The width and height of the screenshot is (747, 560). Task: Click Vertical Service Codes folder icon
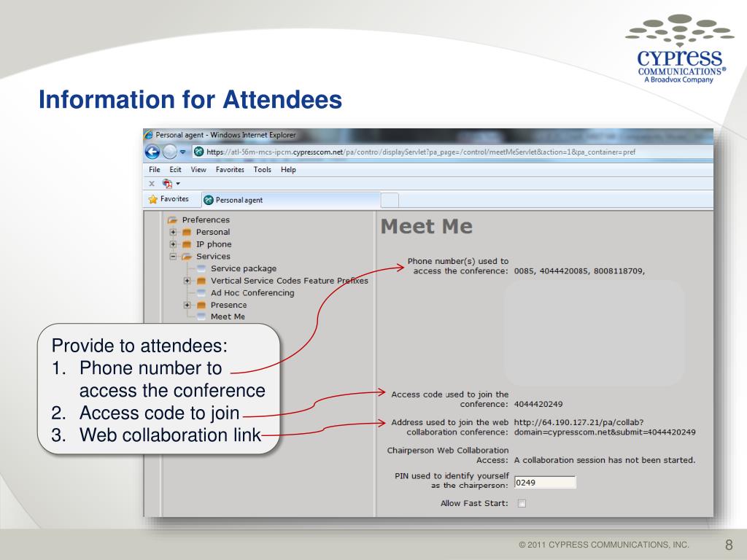coord(201,281)
